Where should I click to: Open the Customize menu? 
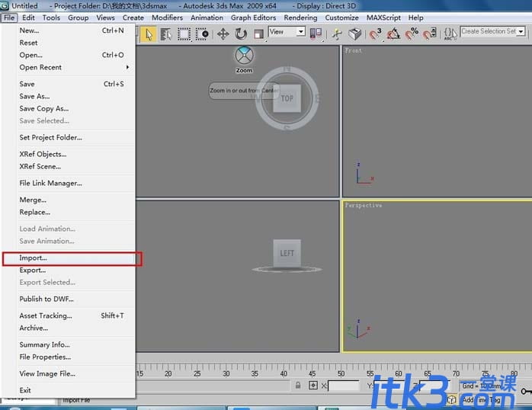click(341, 18)
